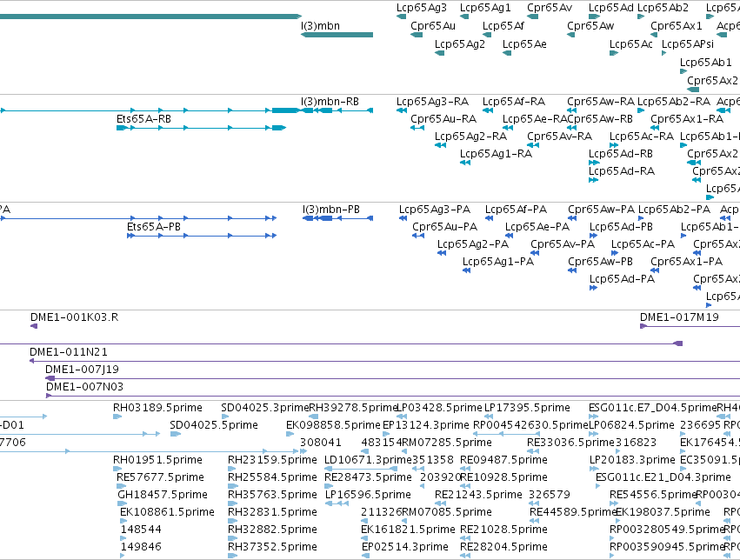Select the DME1-007J19 clone label
The height and width of the screenshot is (560, 740).
click(82, 370)
